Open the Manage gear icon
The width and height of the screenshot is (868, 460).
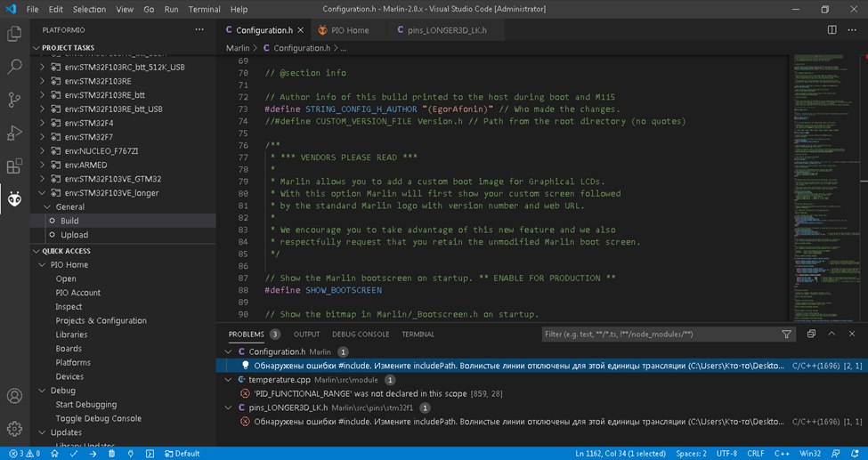coord(14,429)
